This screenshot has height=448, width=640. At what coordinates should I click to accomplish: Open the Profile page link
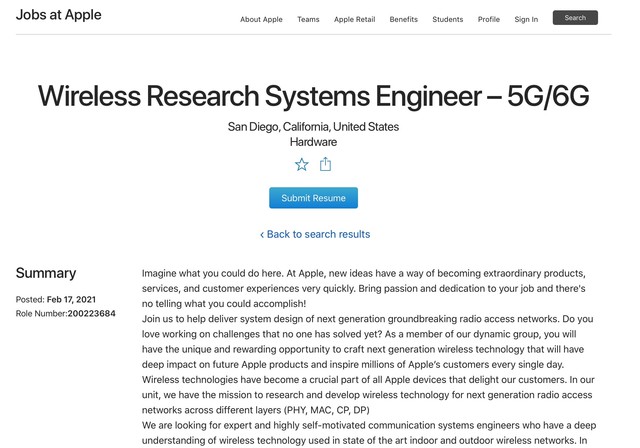point(488,19)
